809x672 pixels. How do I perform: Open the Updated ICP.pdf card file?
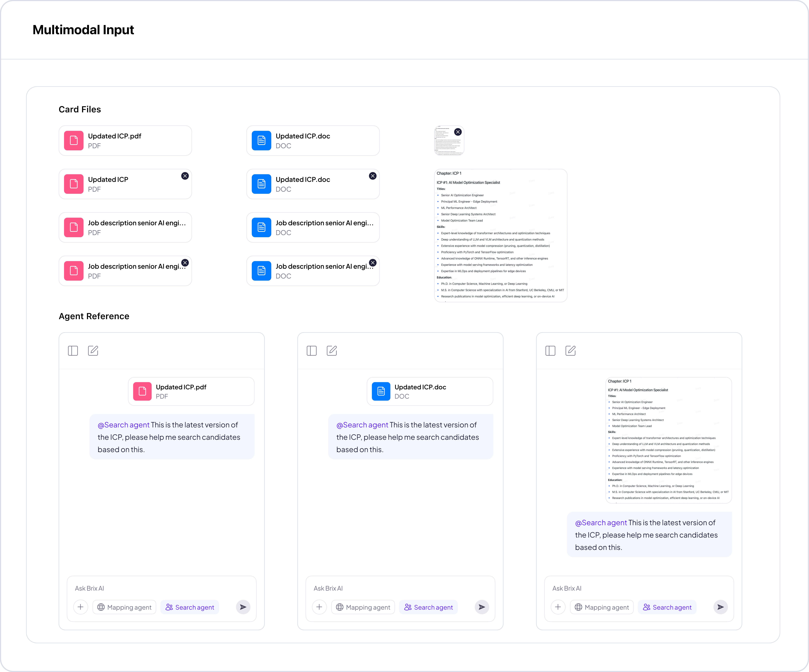(125, 141)
